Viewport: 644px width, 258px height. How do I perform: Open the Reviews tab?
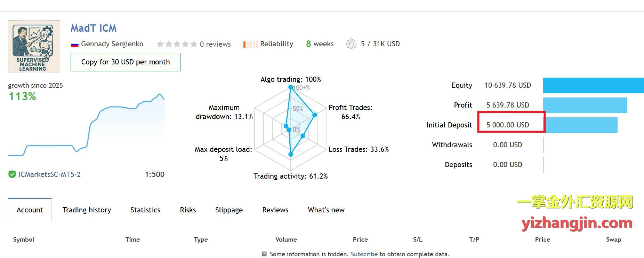[275, 210]
